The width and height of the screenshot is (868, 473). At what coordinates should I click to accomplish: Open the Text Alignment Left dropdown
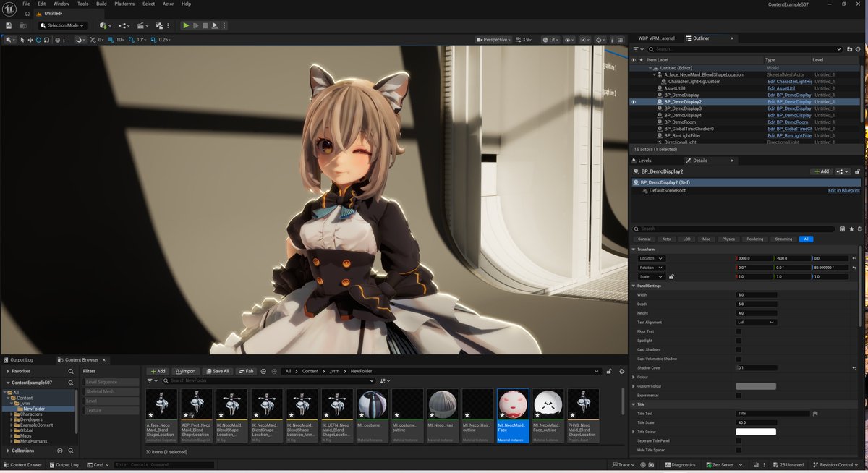point(756,322)
